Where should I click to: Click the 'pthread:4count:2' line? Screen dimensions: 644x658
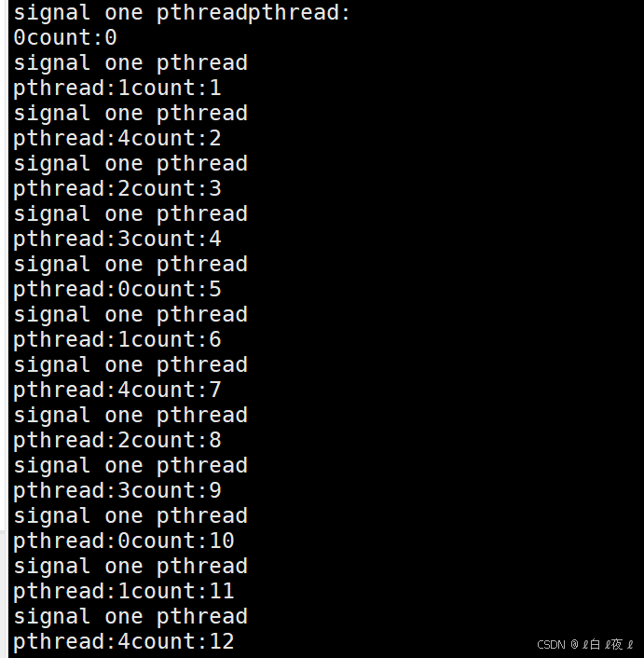point(117,139)
